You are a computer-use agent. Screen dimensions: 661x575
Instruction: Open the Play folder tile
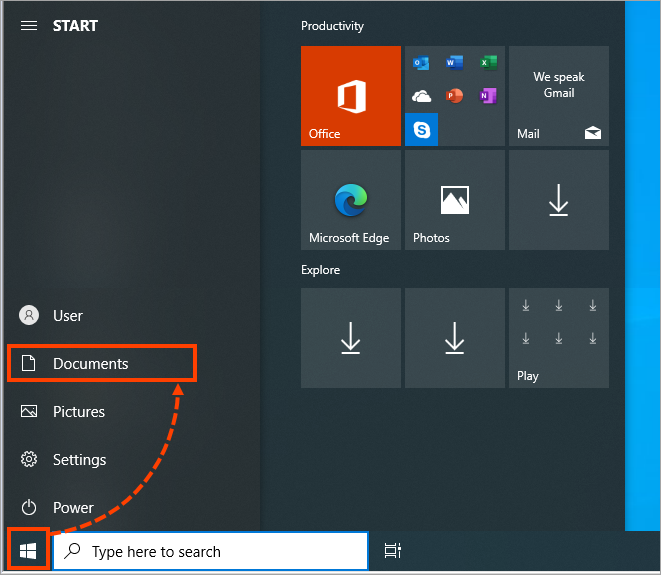[559, 338]
